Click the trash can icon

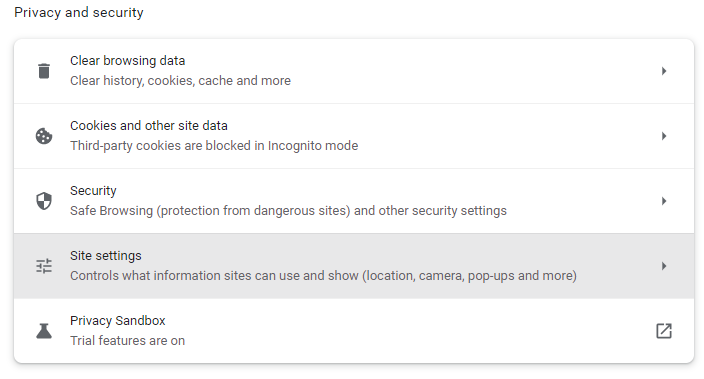pos(44,71)
